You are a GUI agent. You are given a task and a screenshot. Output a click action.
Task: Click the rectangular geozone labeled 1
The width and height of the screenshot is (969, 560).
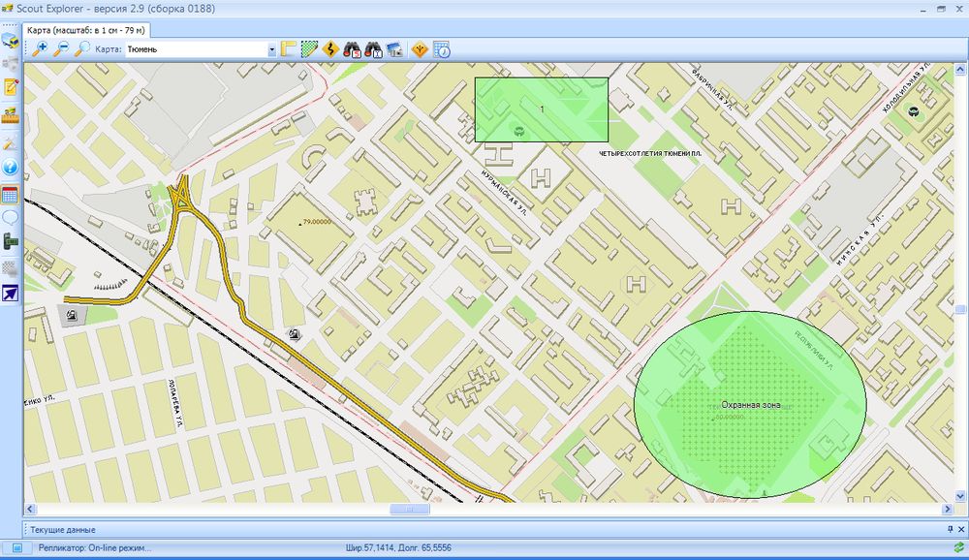542,109
